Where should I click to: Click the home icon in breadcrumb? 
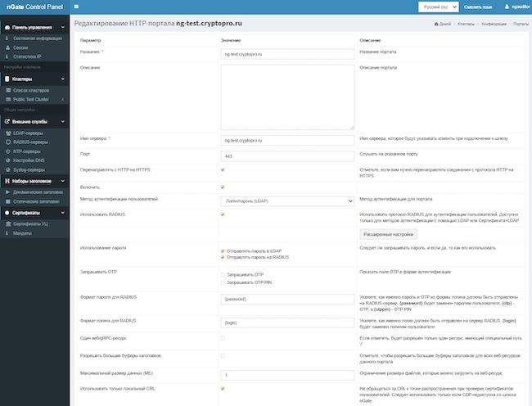(x=436, y=24)
